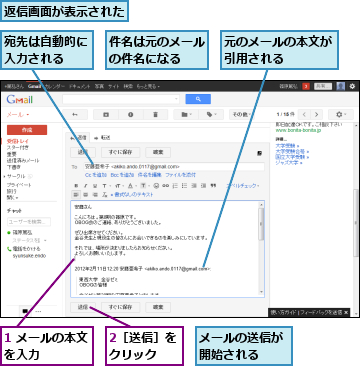Delete the conversation with the trash icon
Image resolution: width=360 pixels, height=366 pixels.
click(x=155, y=114)
